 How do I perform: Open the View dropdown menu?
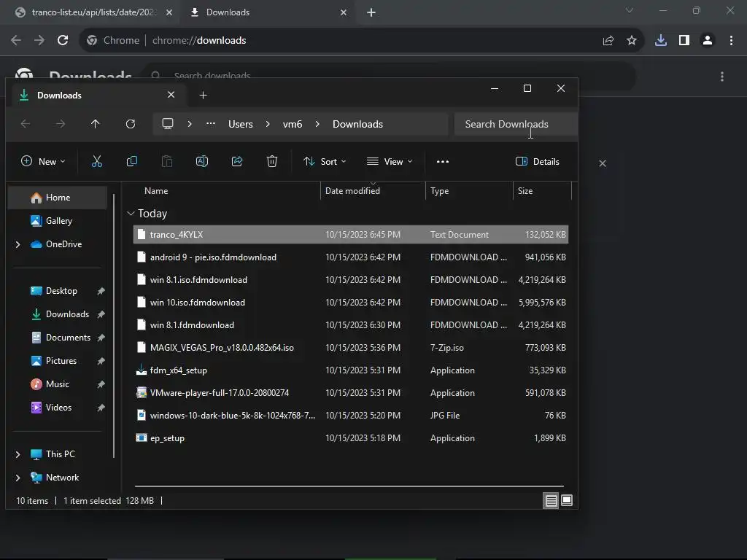[390, 161]
